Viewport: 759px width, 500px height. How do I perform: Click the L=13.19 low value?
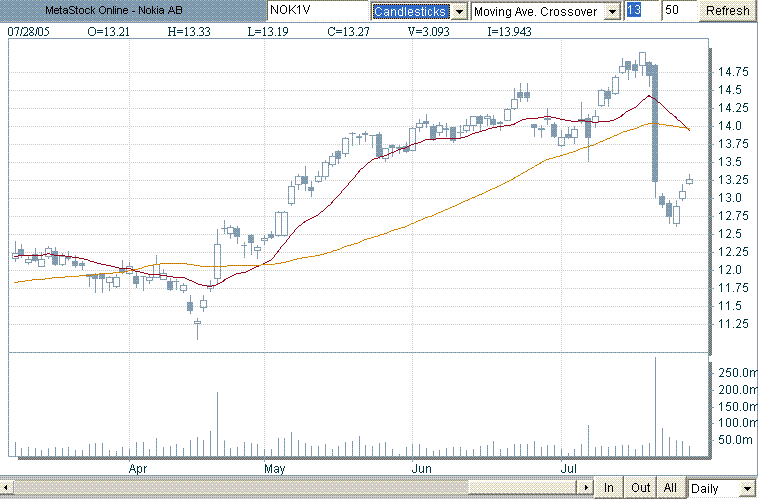268,32
